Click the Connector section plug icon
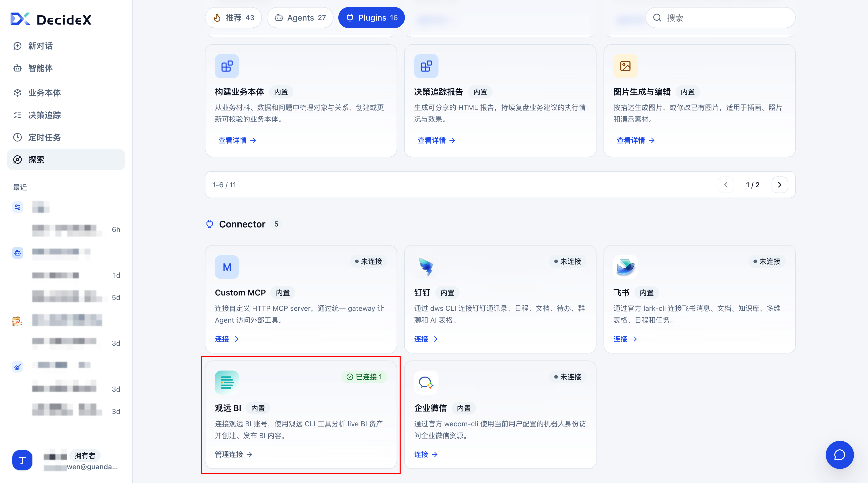The height and width of the screenshot is (483, 868). click(x=209, y=224)
